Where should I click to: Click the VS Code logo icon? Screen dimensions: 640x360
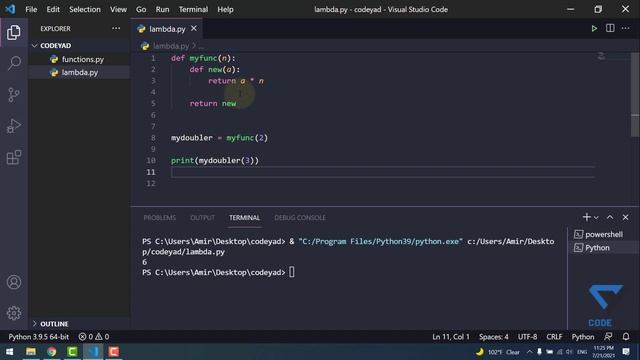coord(10,9)
